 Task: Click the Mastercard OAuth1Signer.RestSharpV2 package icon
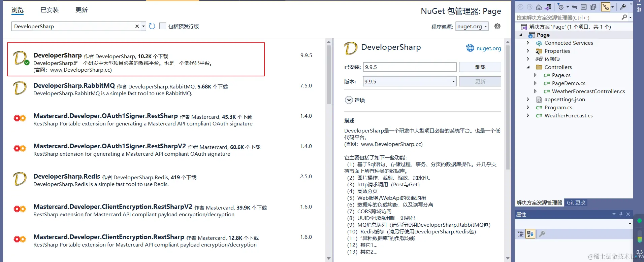pos(20,148)
